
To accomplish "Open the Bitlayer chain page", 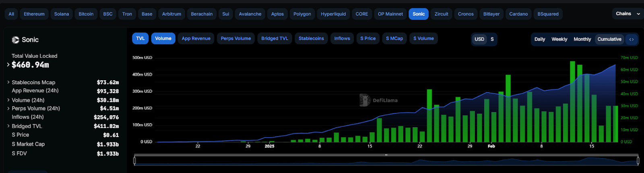I will click(491, 14).
